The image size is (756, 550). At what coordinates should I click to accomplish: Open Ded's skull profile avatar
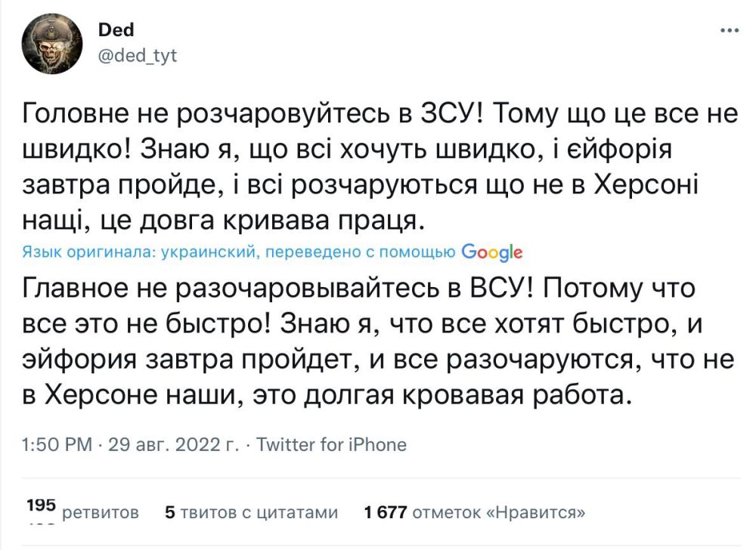pyautogui.click(x=51, y=43)
